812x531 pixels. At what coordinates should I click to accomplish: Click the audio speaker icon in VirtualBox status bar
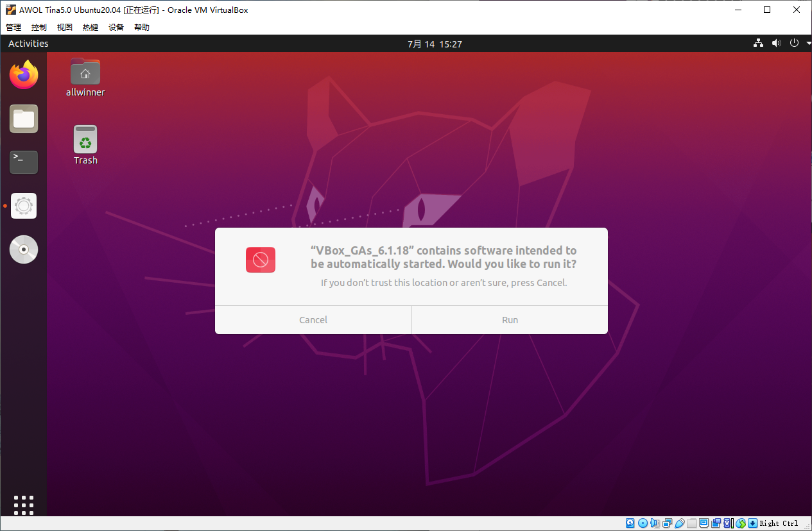click(655, 523)
